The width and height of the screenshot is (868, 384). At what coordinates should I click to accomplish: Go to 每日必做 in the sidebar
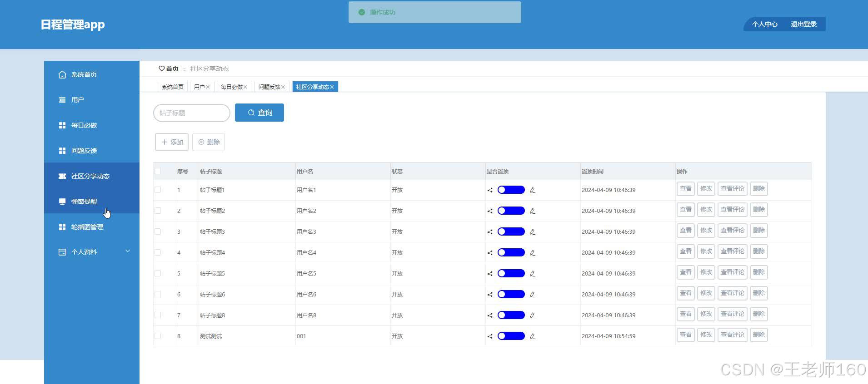click(92, 125)
